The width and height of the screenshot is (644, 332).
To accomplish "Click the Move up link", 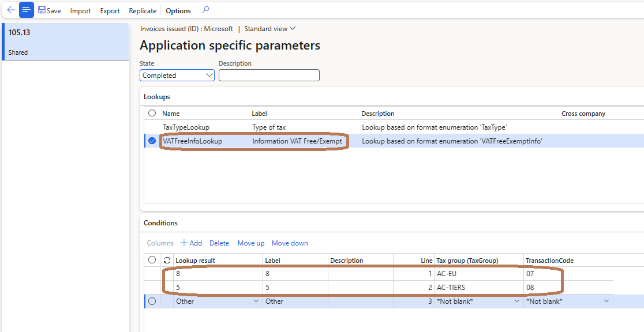I will [x=250, y=243].
